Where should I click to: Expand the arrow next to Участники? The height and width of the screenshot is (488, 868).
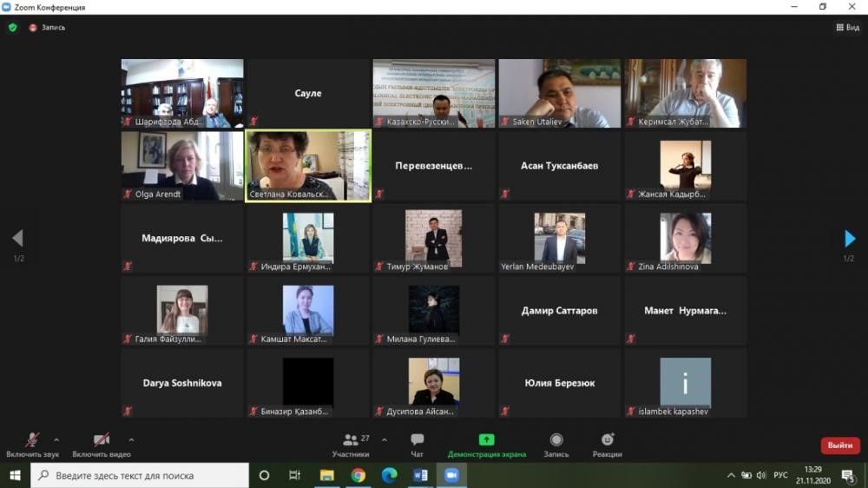coord(385,439)
